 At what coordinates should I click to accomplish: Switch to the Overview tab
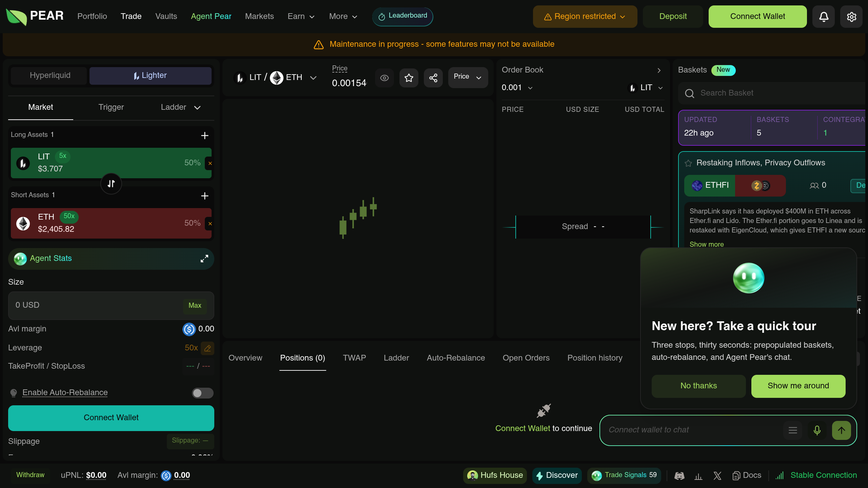245,358
